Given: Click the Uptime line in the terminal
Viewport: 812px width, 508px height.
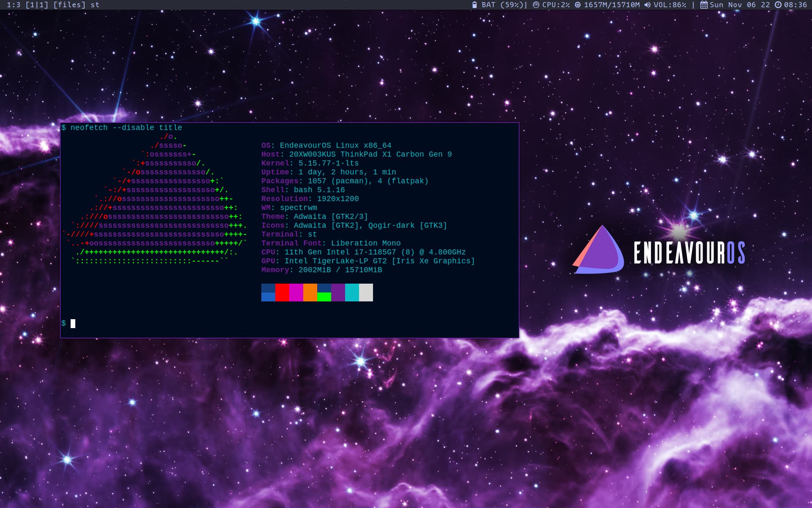Looking at the screenshot, I should click(x=329, y=172).
